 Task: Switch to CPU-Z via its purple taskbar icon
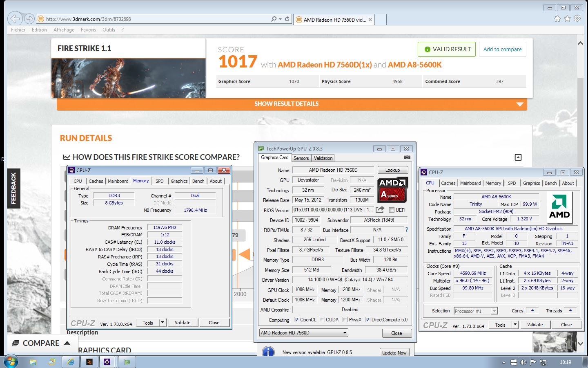coord(107,362)
